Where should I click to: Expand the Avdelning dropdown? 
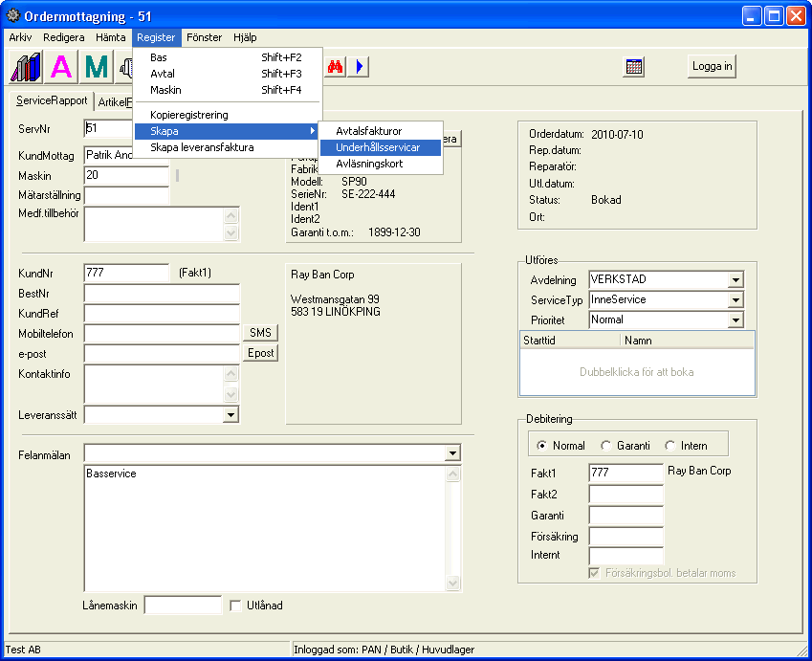(735, 280)
